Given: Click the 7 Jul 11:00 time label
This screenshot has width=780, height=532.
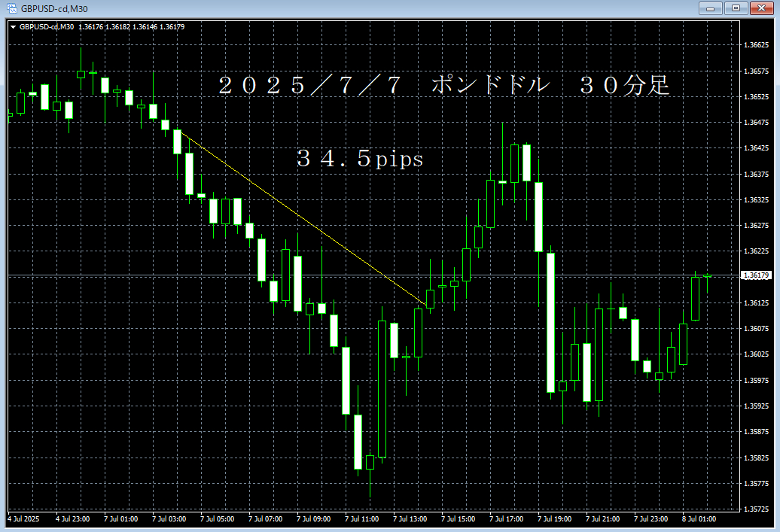Looking at the screenshot, I should coord(364,518).
